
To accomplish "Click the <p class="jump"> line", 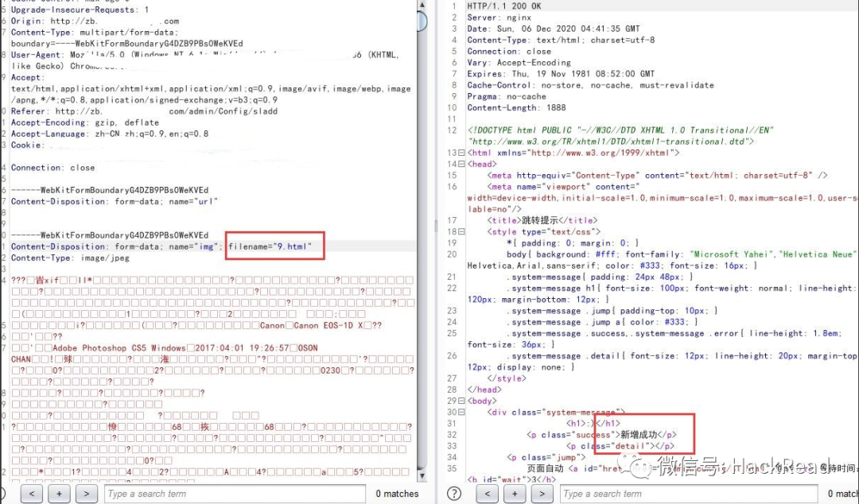I will coord(546,457).
